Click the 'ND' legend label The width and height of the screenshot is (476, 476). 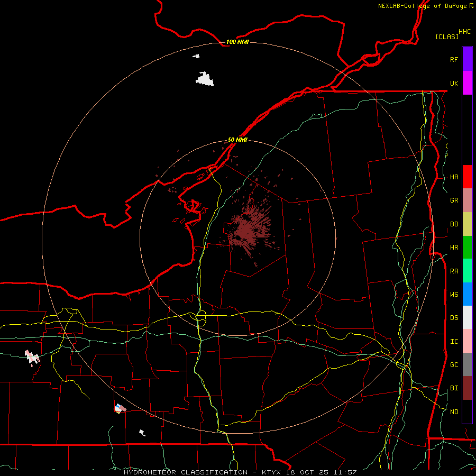[454, 412]
